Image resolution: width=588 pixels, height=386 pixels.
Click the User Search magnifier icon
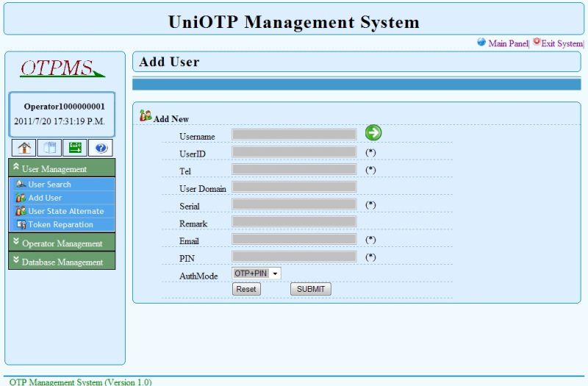click(21, 185)
